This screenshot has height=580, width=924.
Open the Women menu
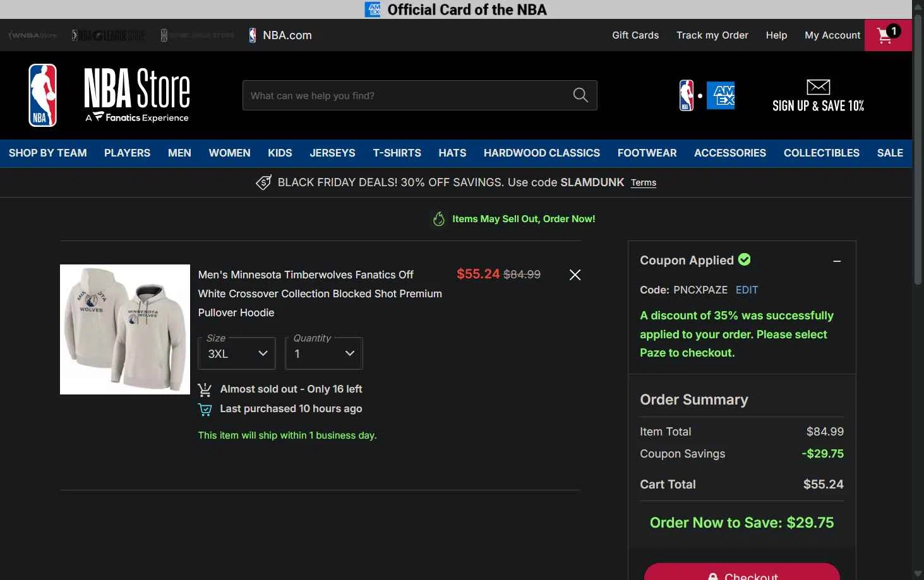coord(229,153)
